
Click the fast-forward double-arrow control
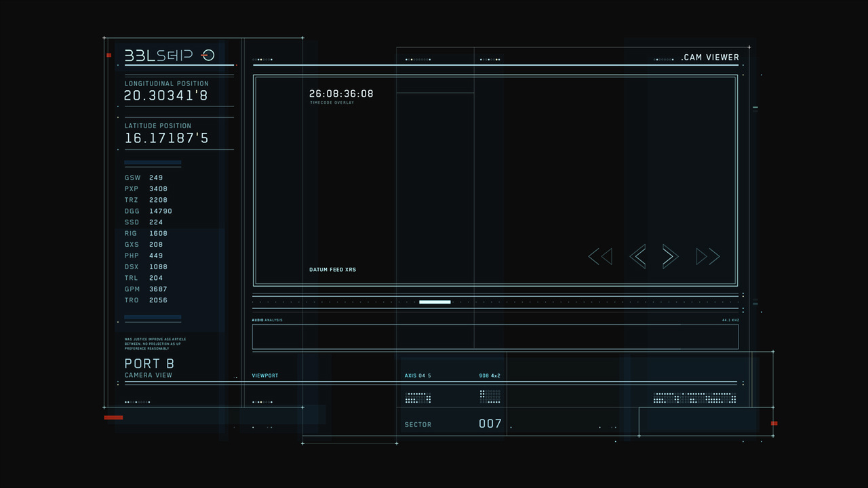coord(707,256)
